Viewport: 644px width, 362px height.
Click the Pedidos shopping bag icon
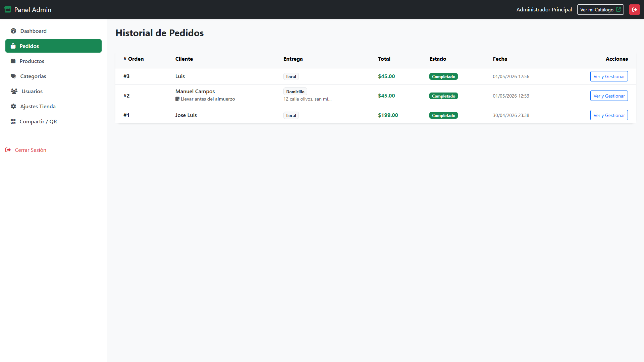tap(13, 46)
